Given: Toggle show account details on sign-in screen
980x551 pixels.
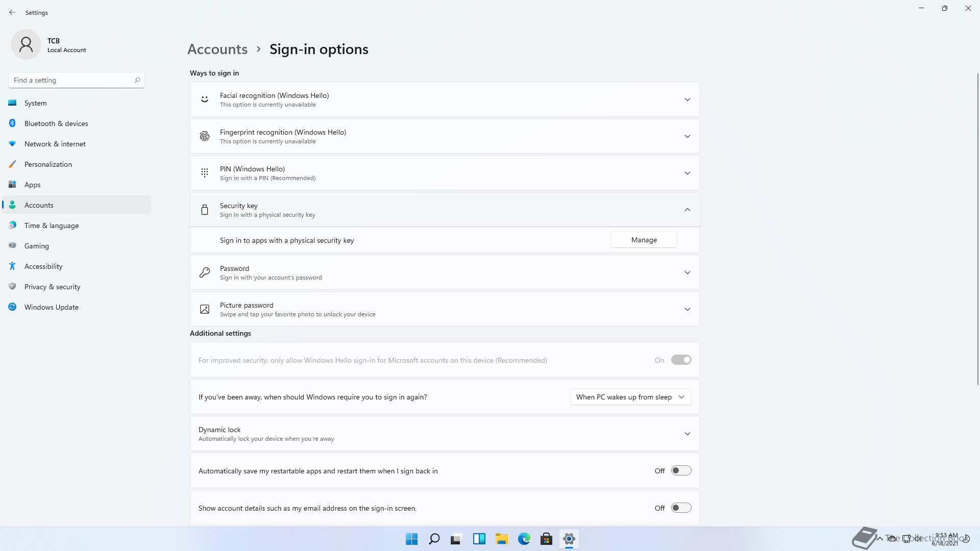Looking at the screenshot, I should coord(681,508).
